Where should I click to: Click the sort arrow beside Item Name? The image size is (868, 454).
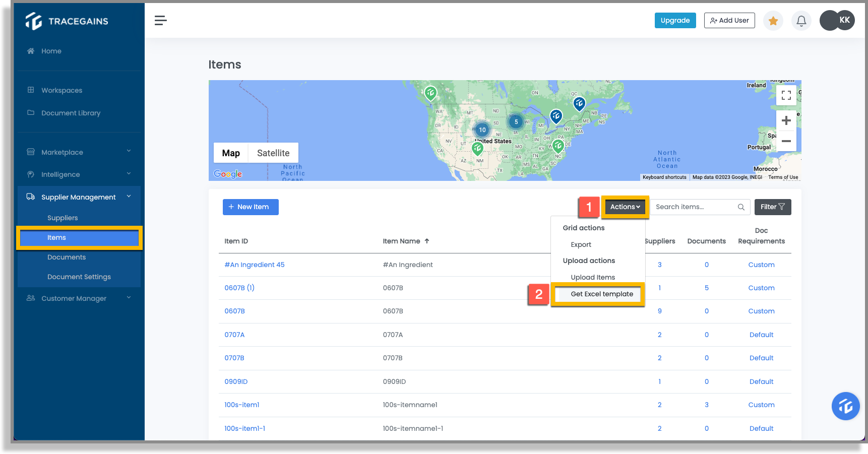point(427,241)
